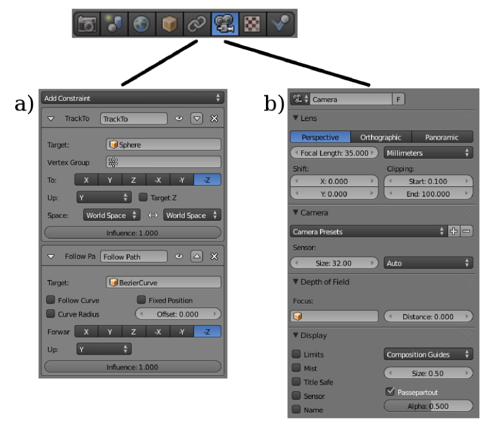Remove camera preset with minus

click(466, 231)
